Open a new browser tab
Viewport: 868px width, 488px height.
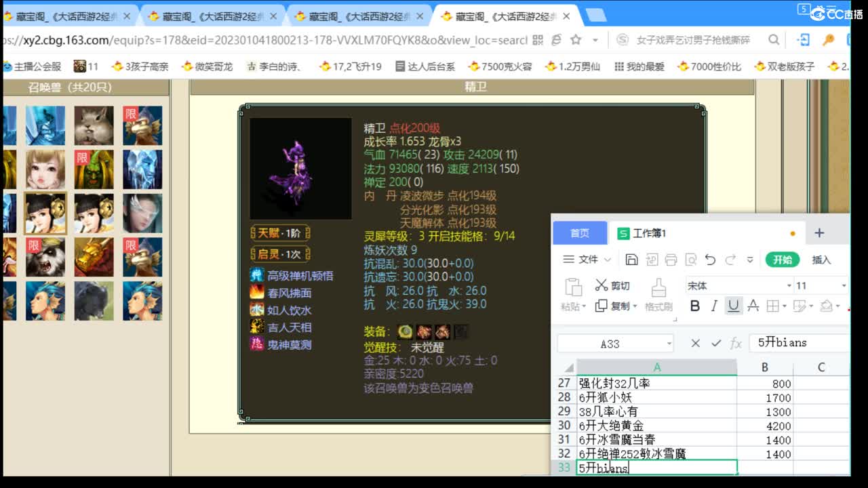[x=595, y=14]
